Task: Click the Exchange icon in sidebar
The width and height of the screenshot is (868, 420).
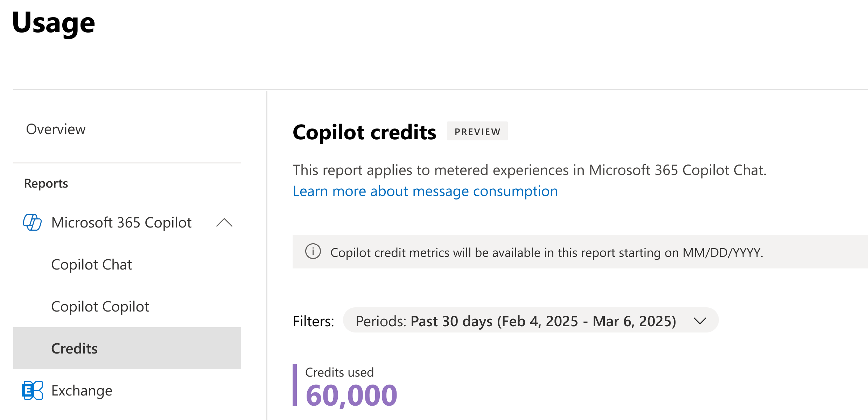Action: click(32, 390)
